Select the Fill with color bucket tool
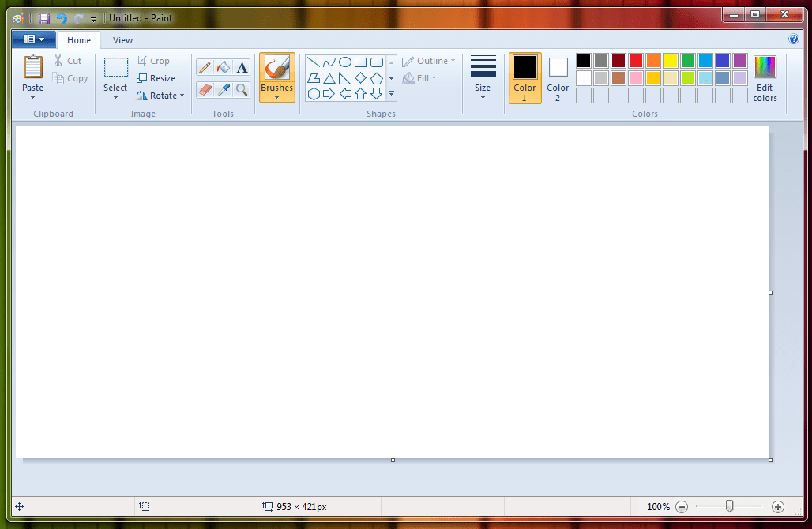Screen dimensions: 812x529 (x=224, y=68)
